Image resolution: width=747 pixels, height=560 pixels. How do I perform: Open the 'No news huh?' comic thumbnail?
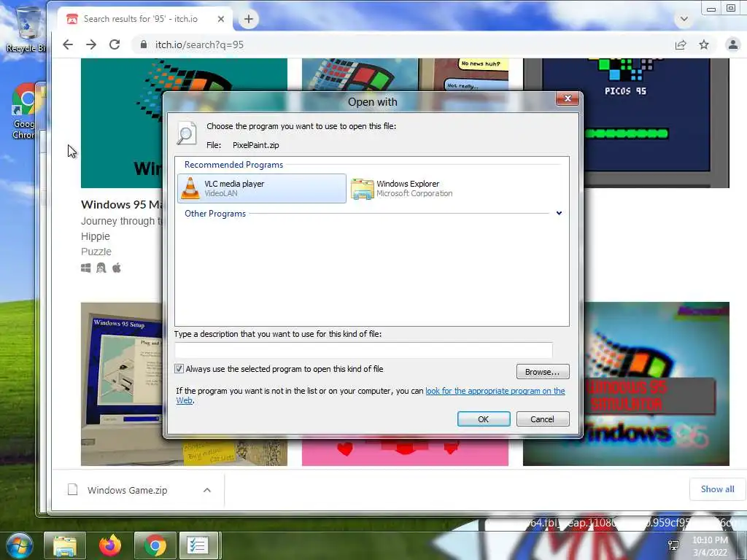click(x=463, y=75)
